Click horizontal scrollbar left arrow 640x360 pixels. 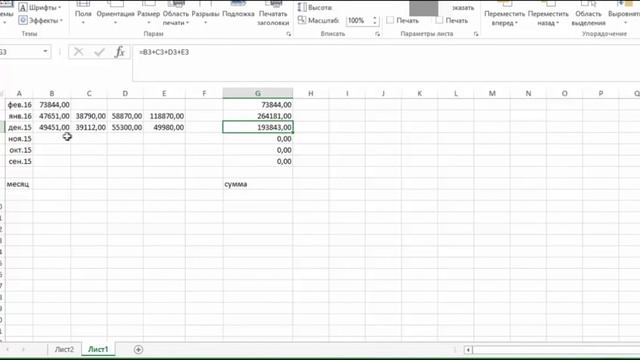pos(468,350)
